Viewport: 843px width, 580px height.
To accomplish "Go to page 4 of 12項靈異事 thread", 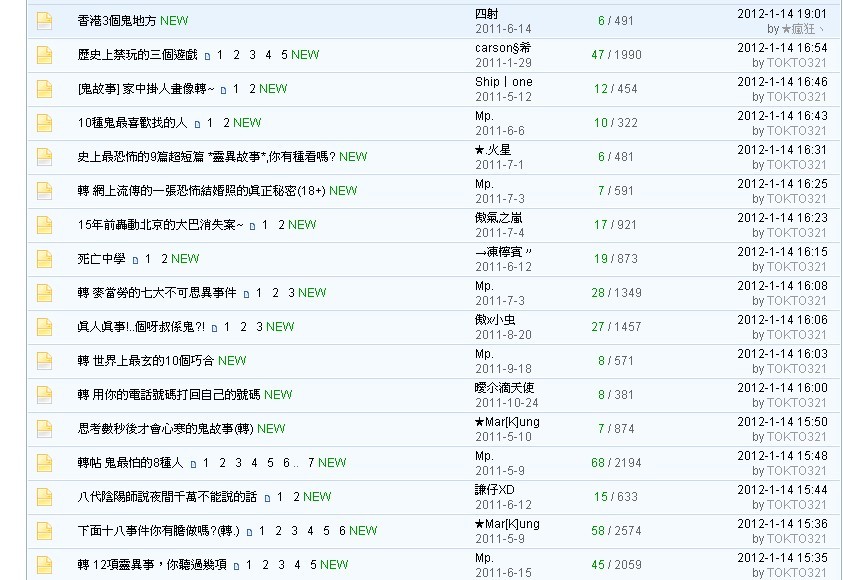I will (297, 565).
